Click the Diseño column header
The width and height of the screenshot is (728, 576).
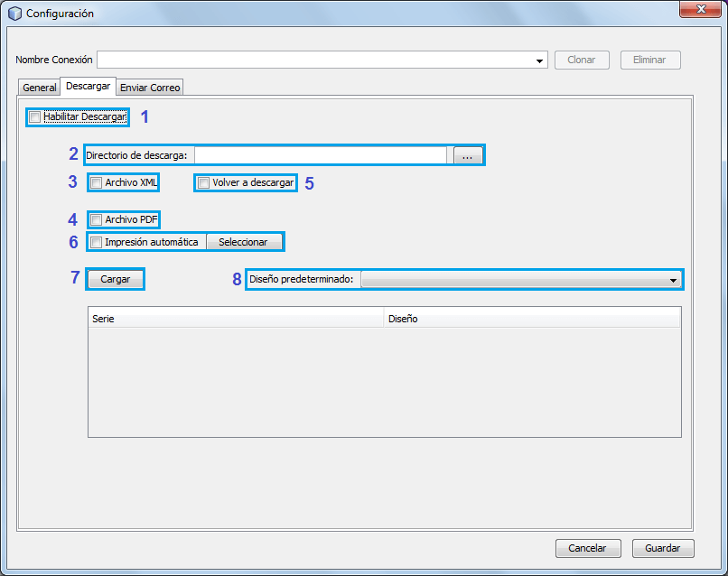[531, 319]
